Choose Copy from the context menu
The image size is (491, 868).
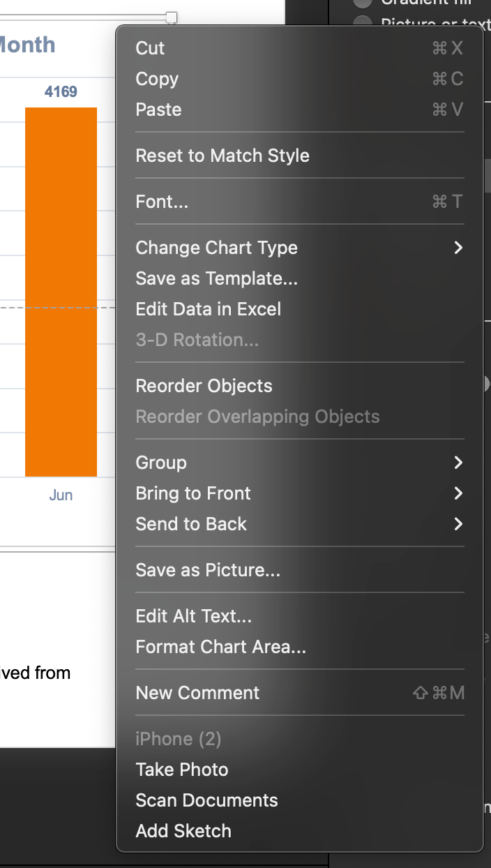point(157,79)
